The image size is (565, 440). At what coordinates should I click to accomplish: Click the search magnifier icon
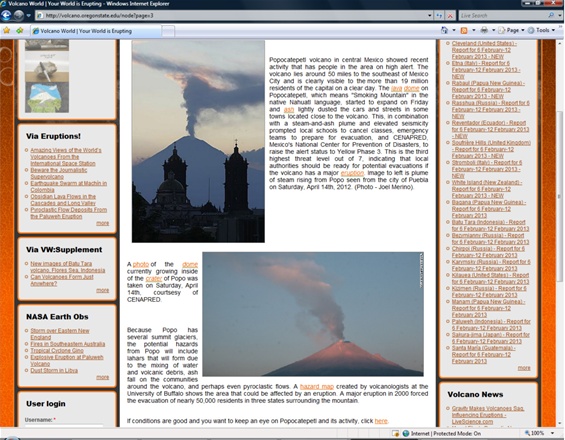(551, 15)
